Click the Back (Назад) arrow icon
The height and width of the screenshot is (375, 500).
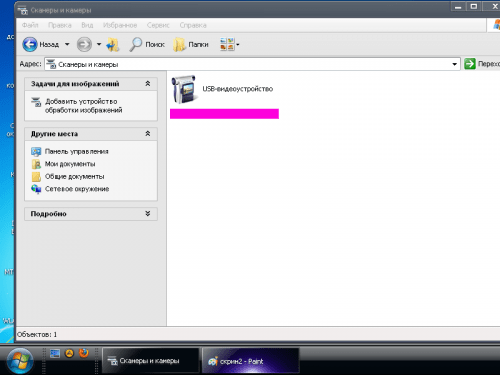30,44
